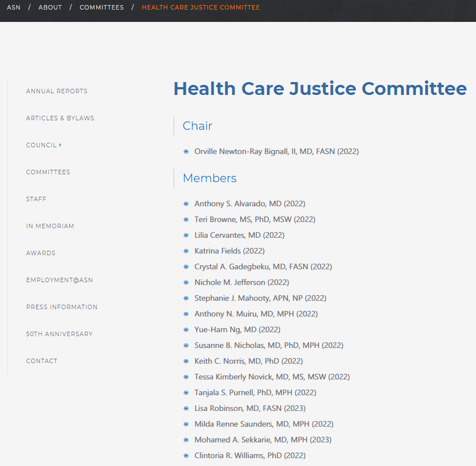Viewport: 476px width, 466px height.
Task: Open the COMMITTEES breadcrumb link
Action: [102, 7]
